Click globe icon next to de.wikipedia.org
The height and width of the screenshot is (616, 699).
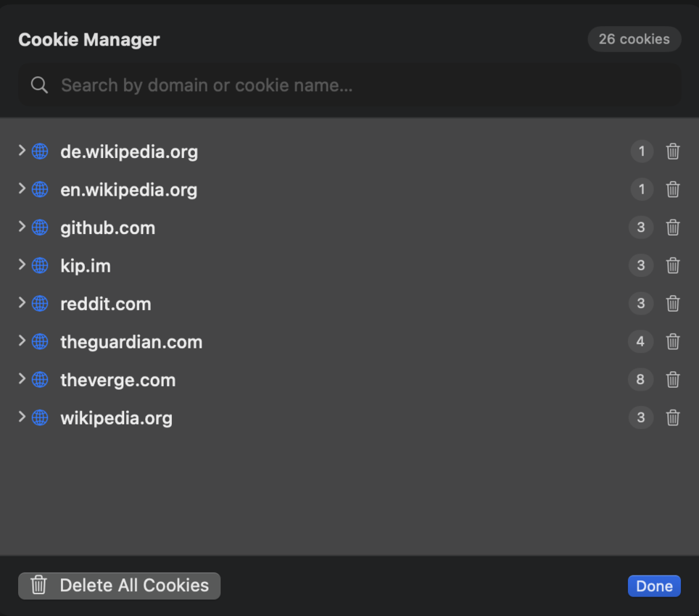pos(40,151)
